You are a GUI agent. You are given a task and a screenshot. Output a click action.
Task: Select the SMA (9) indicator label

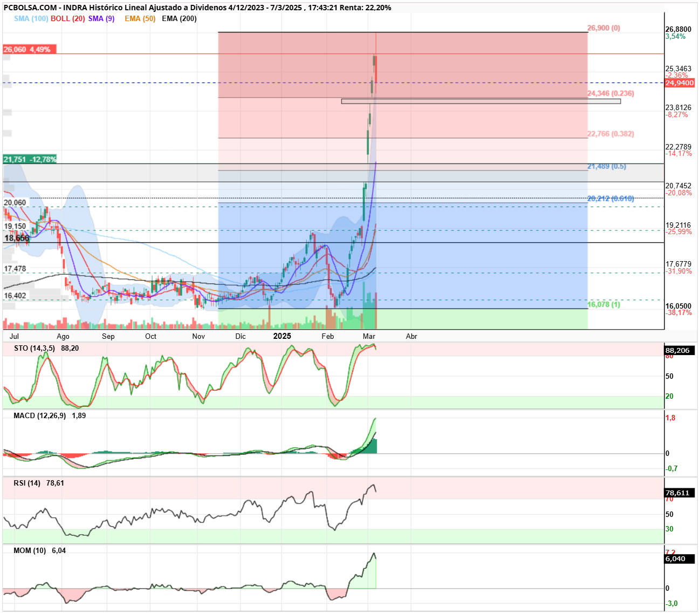coord(101,18)
